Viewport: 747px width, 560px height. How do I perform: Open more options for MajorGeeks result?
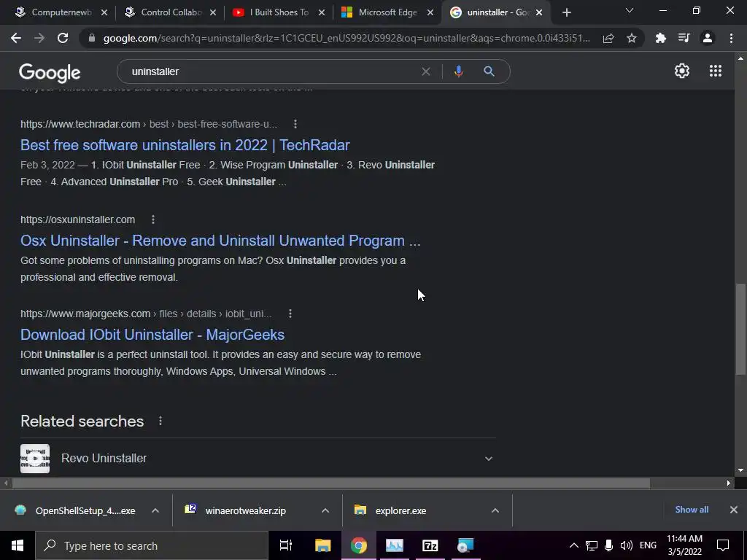coord(290,314)
